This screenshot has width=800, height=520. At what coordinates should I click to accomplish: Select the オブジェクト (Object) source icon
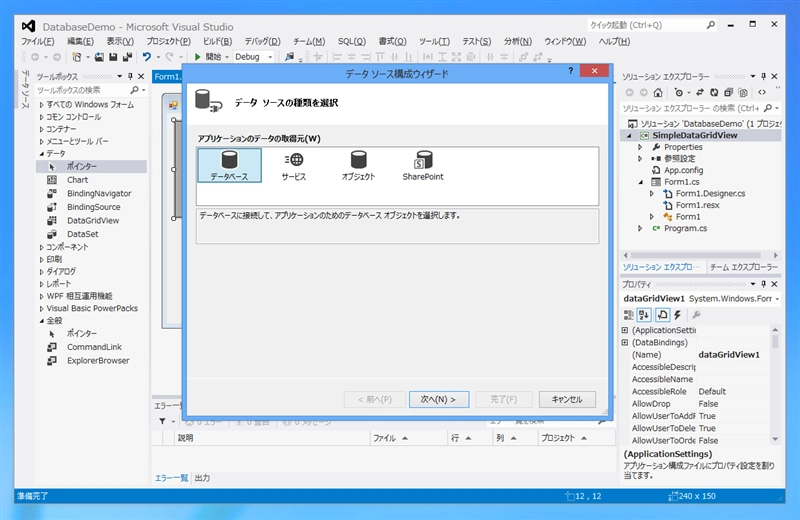[x=358, y=165]
